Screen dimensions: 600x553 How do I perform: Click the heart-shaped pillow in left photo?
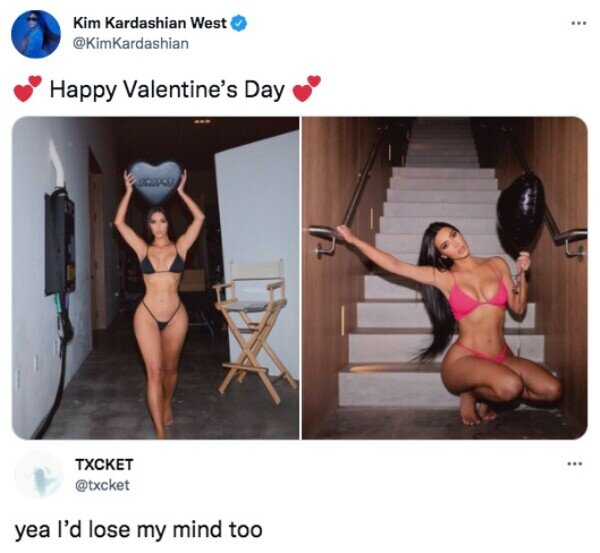pyautogui.click(x=155, y=182)
